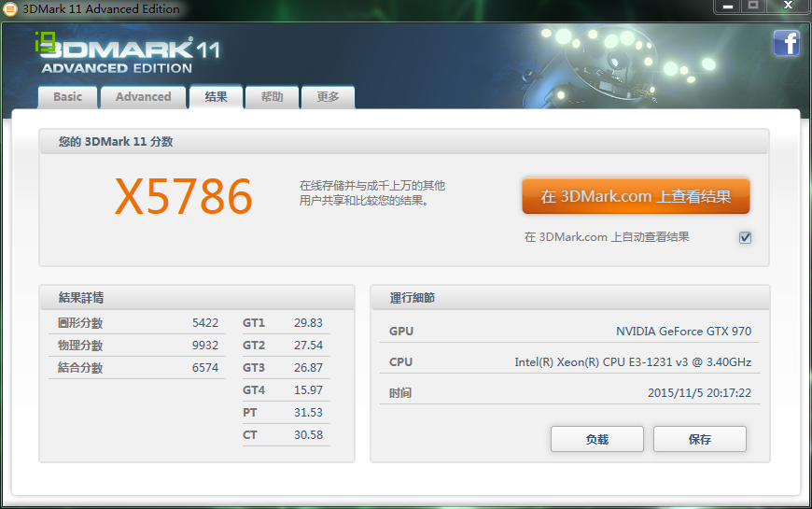The image size is (812, 509).
Task: Click the 3DMark 11 Advanced Edition logo
Action: coord(127,55)
